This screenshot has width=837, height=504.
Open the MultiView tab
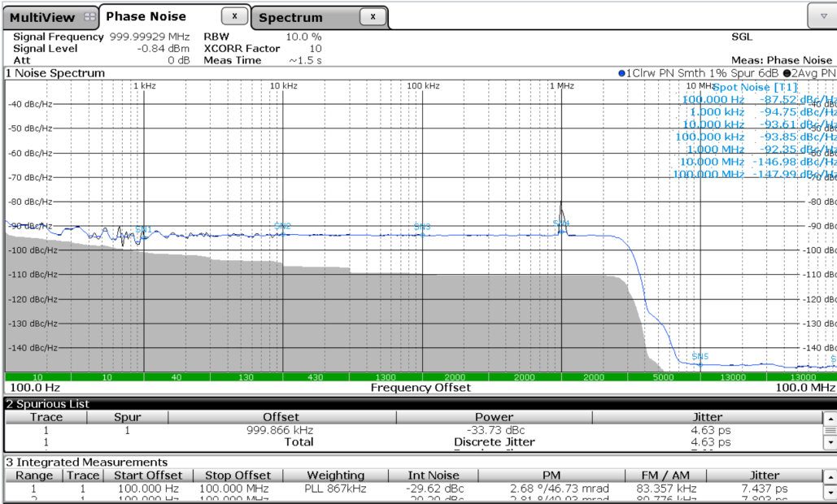tap(42, 18)
